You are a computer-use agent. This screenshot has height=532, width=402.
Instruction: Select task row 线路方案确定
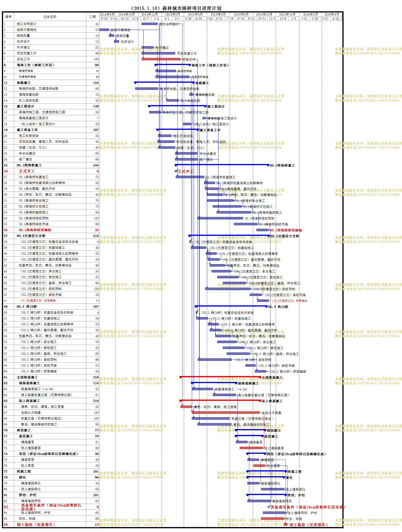coord(51,30)
